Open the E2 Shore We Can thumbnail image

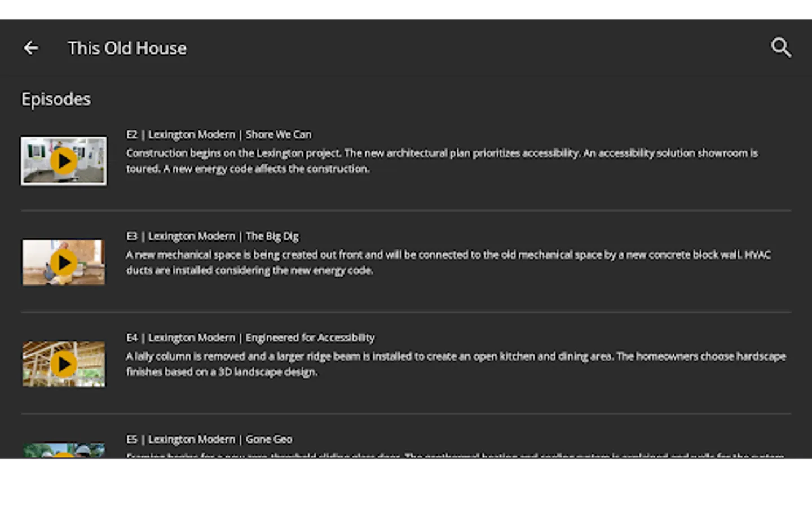(x=63, y=160)
